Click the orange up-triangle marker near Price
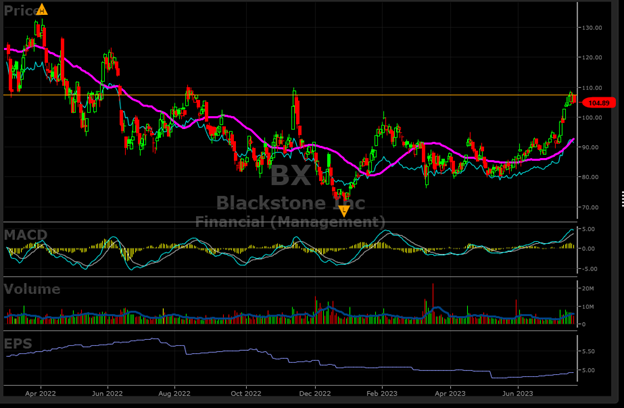 pos(42,10)
